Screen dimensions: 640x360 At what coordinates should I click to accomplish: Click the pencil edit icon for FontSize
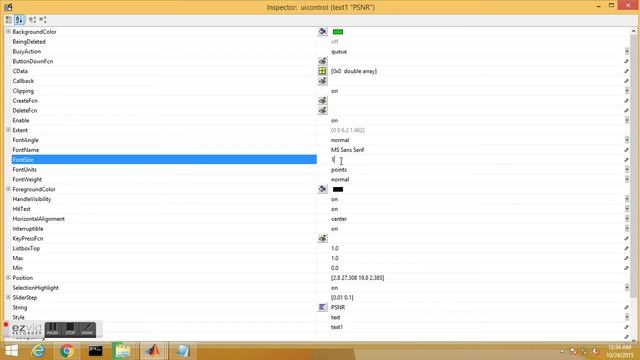pyautogui.click(x=627, y=160)
